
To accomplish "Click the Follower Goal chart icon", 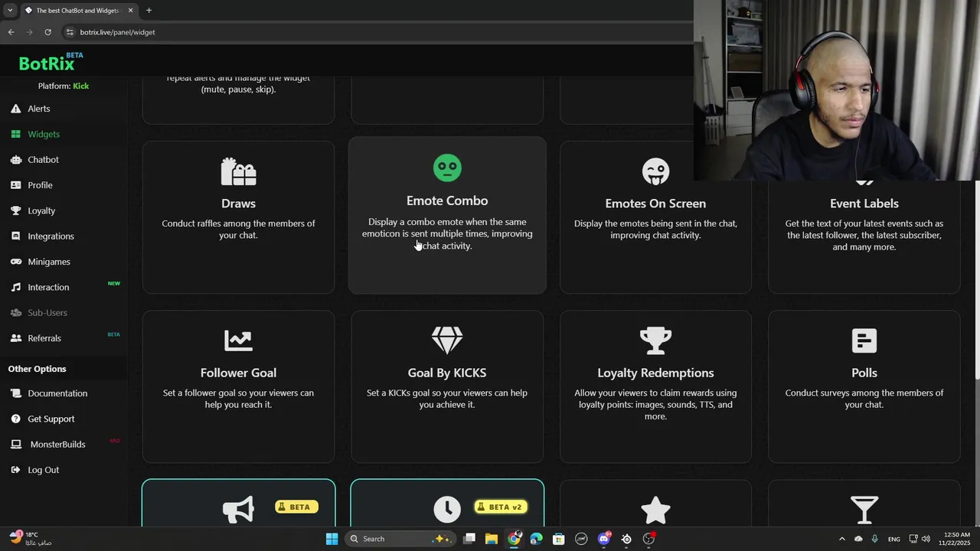I will pyautogui.click(x=238, y=341).
